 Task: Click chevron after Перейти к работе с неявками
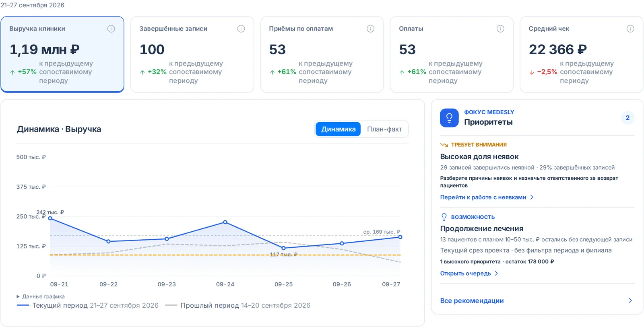click(532, 197)
